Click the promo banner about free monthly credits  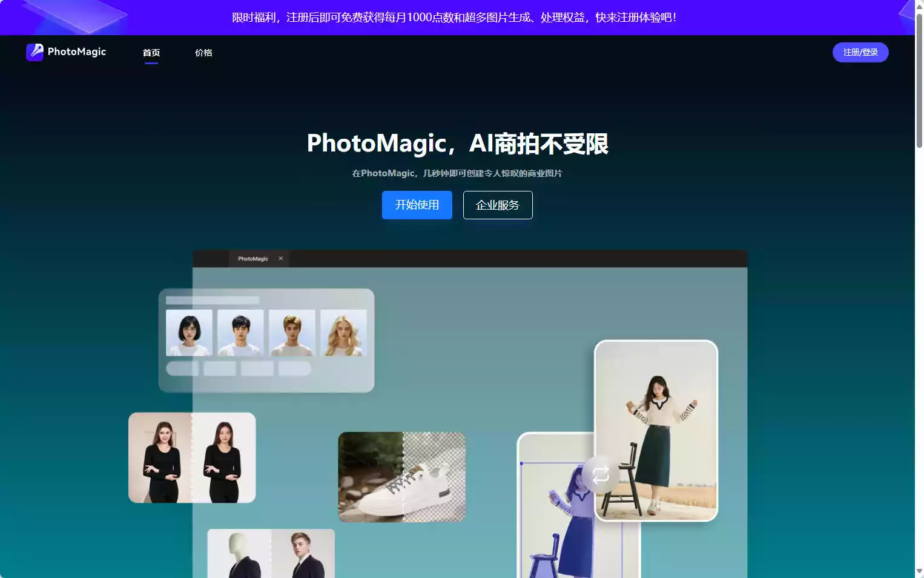tap(453, 18)
